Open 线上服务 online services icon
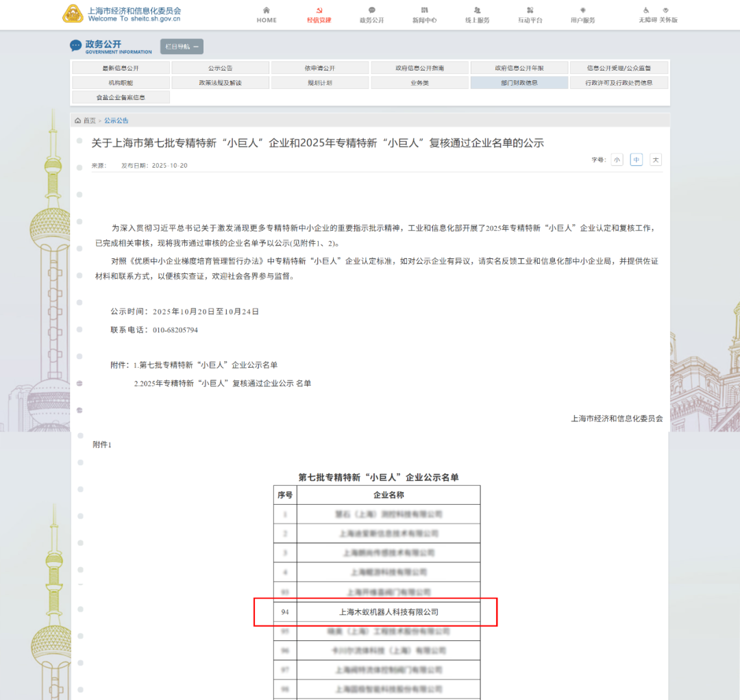The height and width of the screenshot is (700, 740). point(477,10)
